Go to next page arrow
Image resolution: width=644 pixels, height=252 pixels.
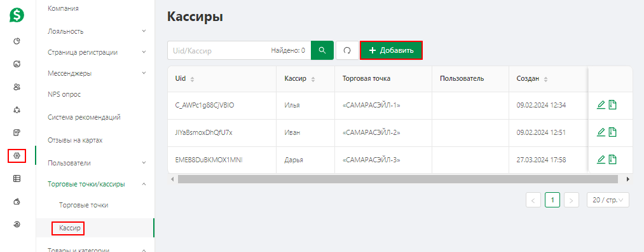click(572, 200)
